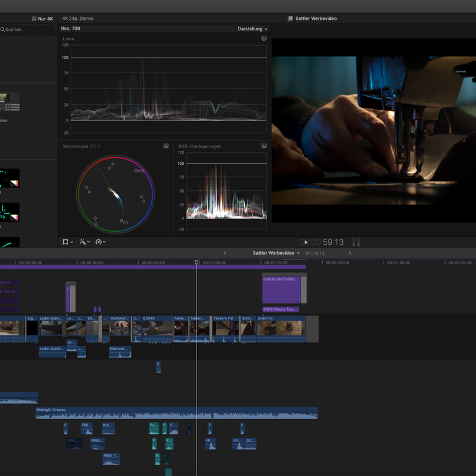Click the search magnifier icon in browser
Viewport: 476px width, 476px height.
(2, 30)
